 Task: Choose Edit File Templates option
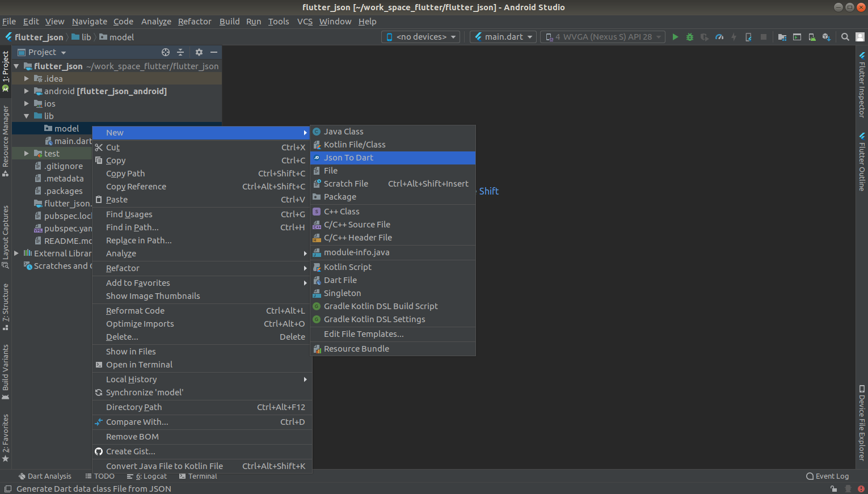[363, 334]
